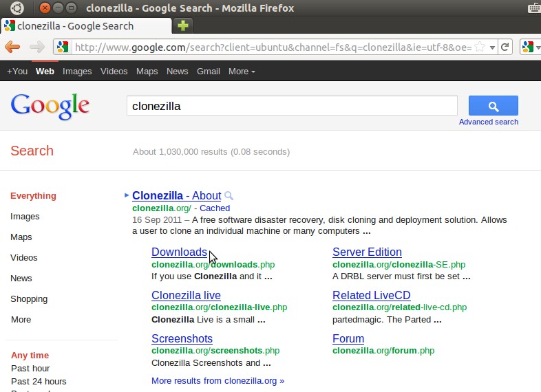Image resolution: width=541 pixels, height=392 pixels.
Task: Filter results by Maps in sidebar
Action: click(x=21, y=237)
